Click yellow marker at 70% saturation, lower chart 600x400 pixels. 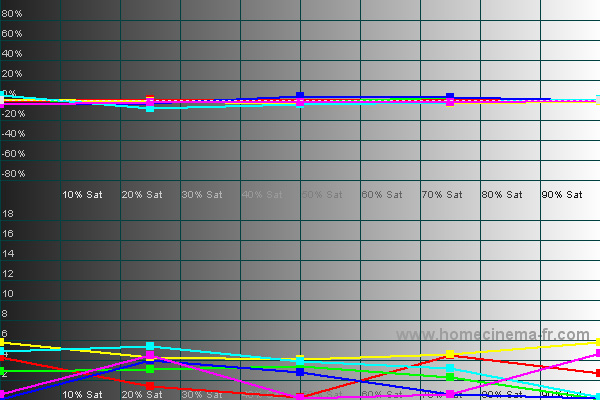450,354
